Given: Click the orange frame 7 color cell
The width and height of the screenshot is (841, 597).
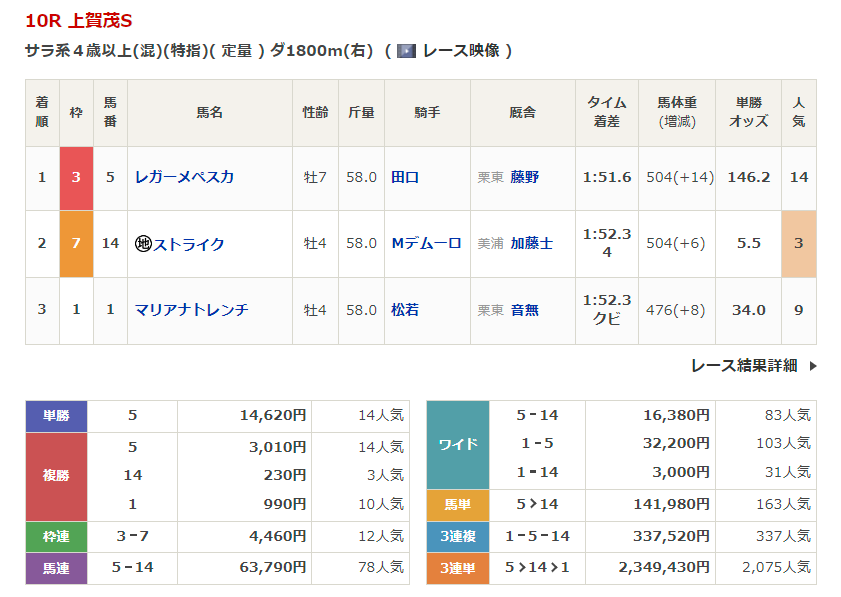Looking at the screenshot, I should [76, 243].
